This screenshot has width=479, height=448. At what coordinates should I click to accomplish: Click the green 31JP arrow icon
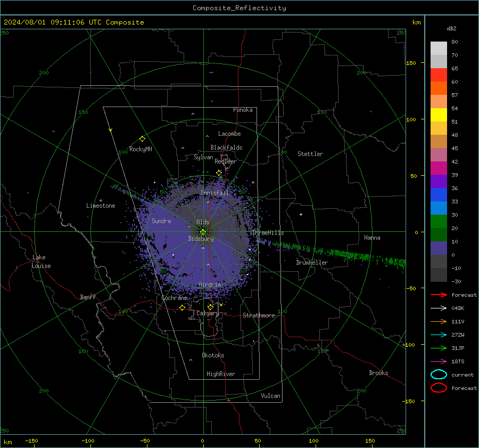pyautogui.click(x=439, y=348)
